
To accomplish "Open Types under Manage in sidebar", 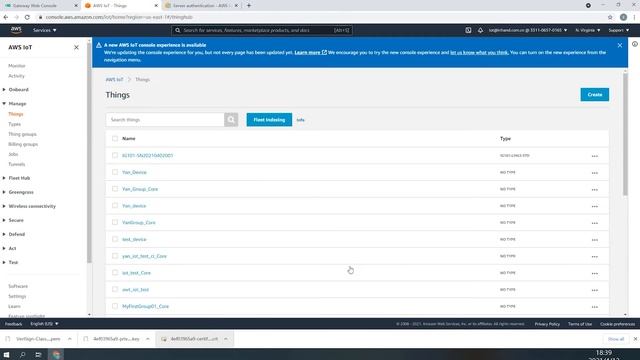I will pos(14,124).
